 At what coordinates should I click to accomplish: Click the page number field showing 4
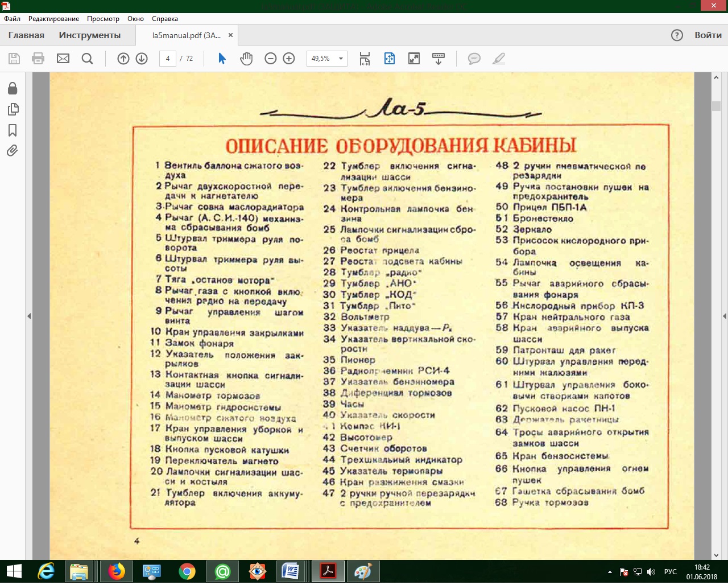point(168,59)
